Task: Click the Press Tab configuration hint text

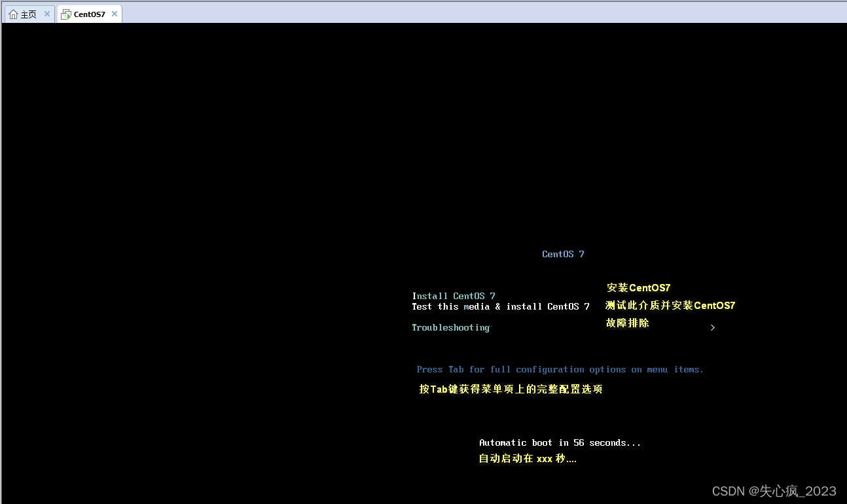Action: (560, 370)
